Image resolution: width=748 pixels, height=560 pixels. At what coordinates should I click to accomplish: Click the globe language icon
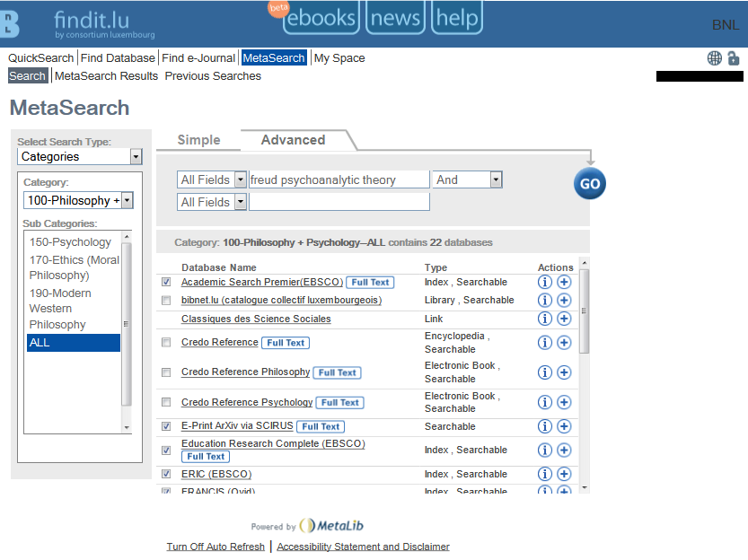coord(714,58)
